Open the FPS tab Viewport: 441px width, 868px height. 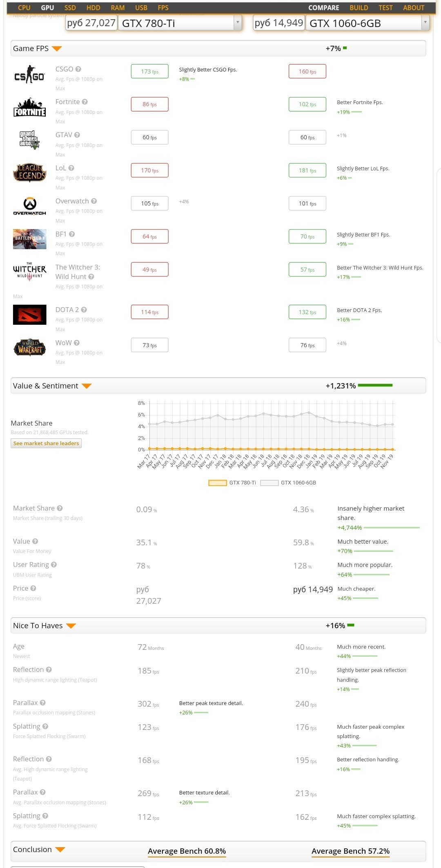[x=163, y=8]
